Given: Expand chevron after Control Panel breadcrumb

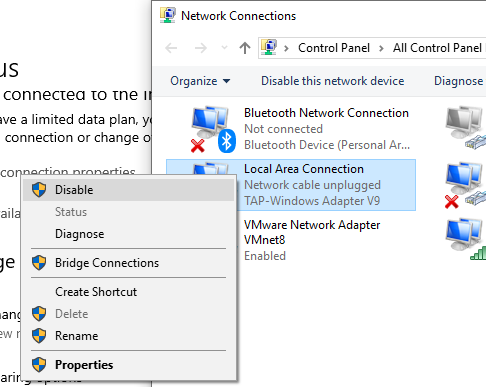Looking at the screenshot, I should pos(381,48).
